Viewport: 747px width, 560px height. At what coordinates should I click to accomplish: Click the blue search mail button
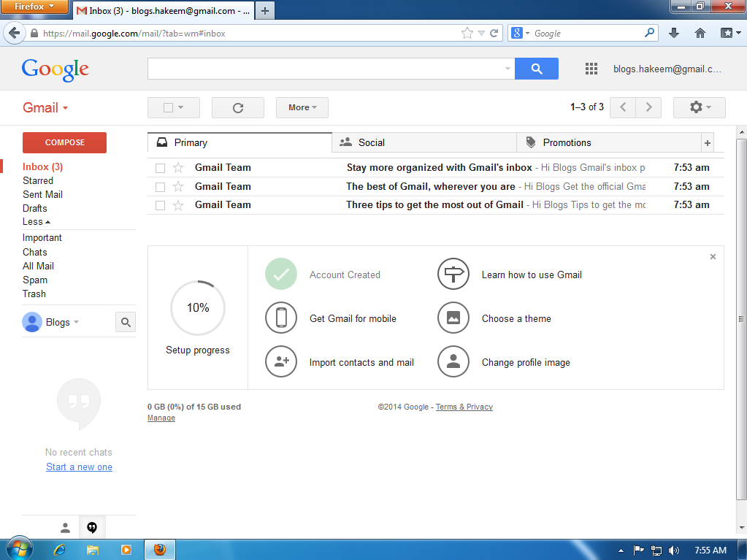coord(537,69)
